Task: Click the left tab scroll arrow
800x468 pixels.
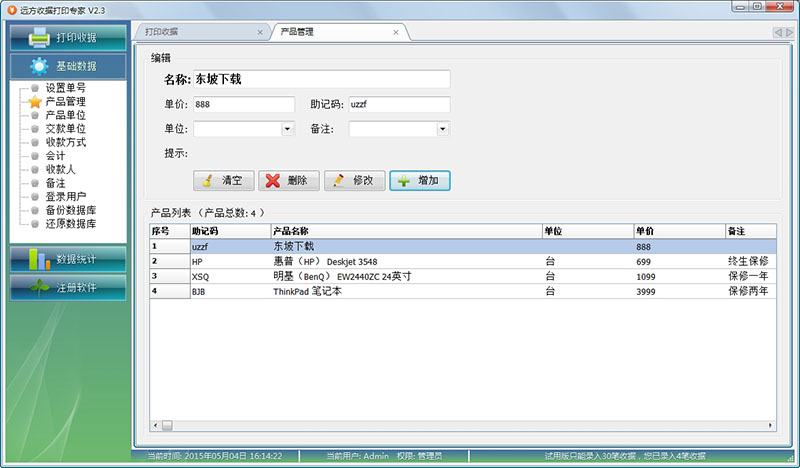Action: click(x=778, y=32)
